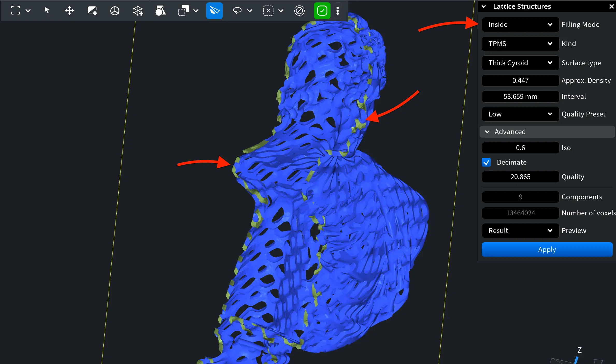Open the three-dot toolbar overflow menu
Screen dimensions: 616x364
point(338,11)
